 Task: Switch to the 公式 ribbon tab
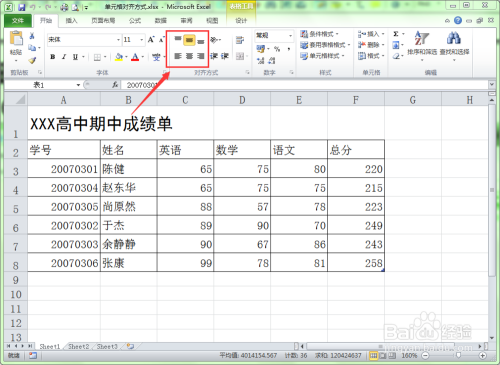coord(135,21)
